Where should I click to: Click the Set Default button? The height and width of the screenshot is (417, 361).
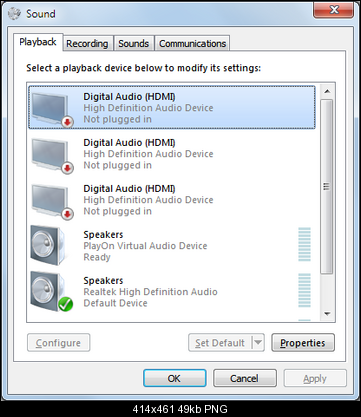pos(220,343)
